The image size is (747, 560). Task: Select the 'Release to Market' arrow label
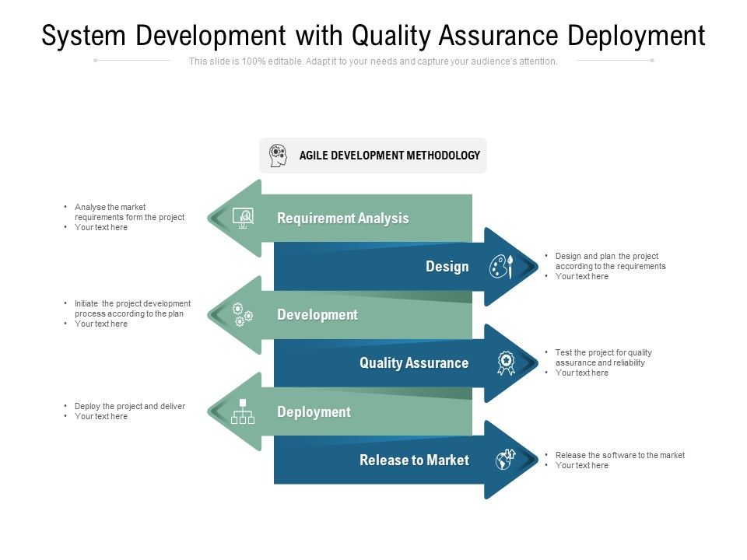(415, 460)
